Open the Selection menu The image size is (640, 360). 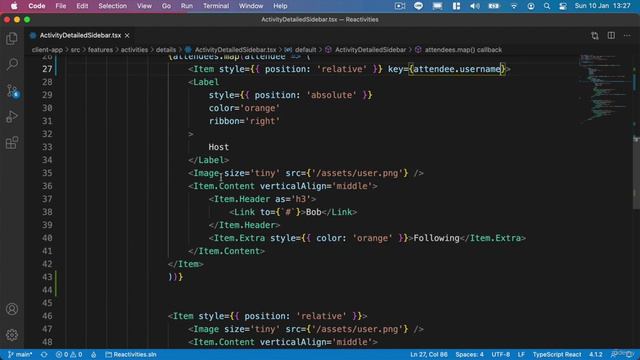tap(112, 6)
